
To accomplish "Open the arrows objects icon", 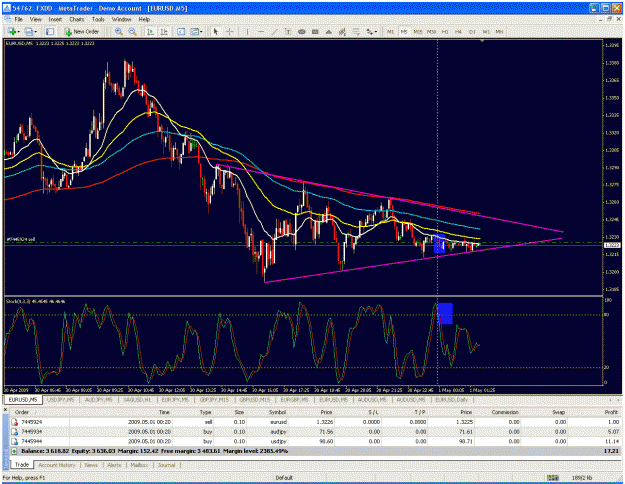I will point(369,31).
